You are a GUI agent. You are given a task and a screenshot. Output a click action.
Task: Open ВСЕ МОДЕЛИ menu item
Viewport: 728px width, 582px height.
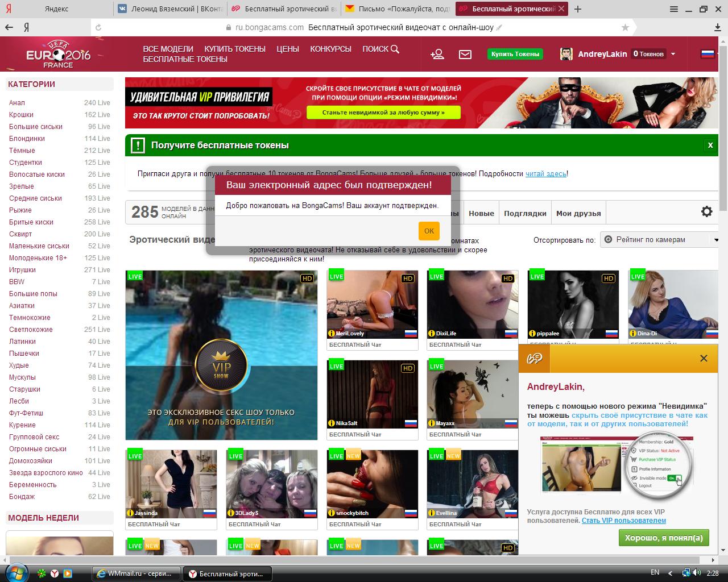click(168, 49)
